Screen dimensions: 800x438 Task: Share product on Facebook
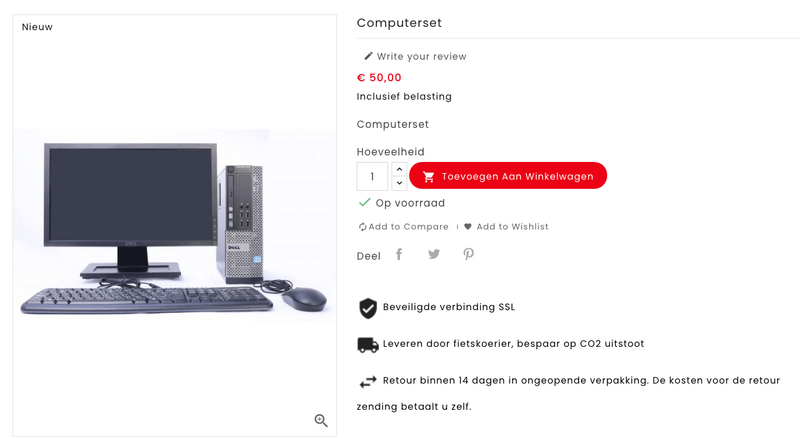[x=399, y=254]
